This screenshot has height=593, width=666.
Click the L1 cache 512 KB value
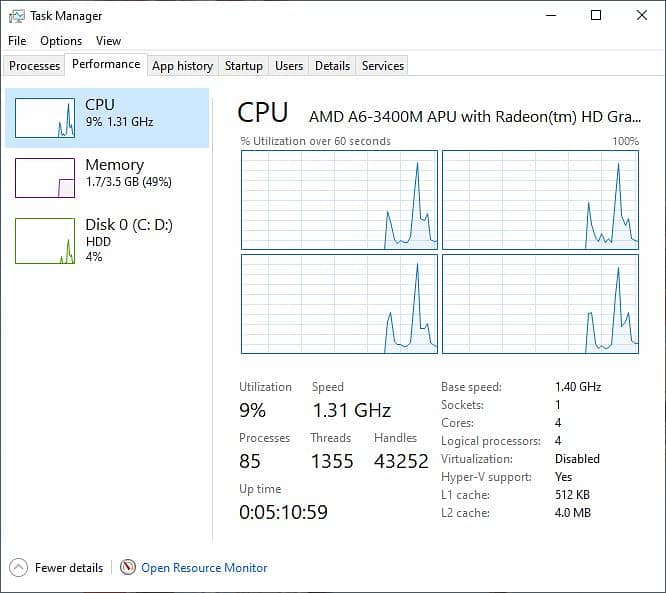pos(572,494)
